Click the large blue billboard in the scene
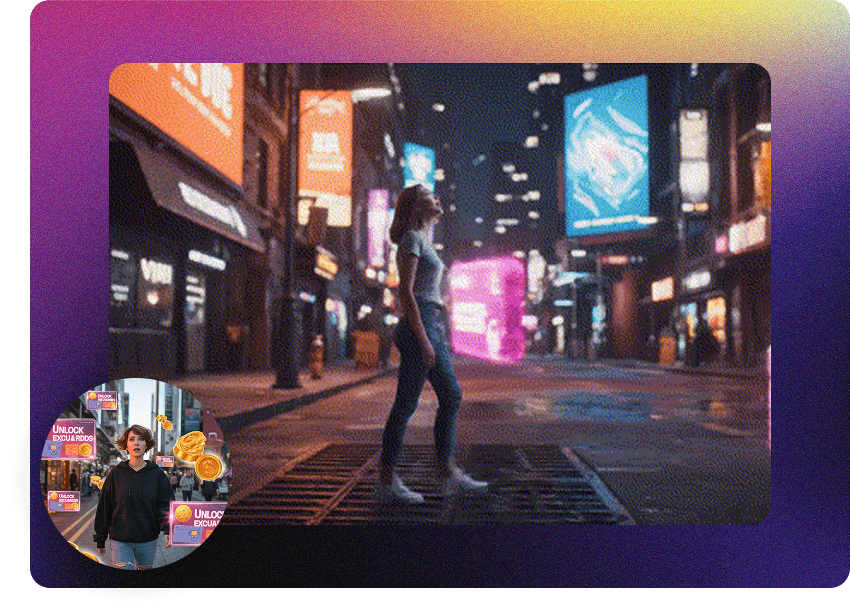Screen dimensions: 850x614 click(x=606, y=155)
